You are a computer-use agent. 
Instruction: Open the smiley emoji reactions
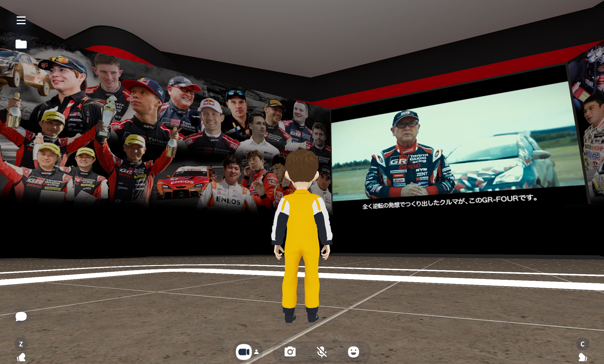tap(353, 352)
